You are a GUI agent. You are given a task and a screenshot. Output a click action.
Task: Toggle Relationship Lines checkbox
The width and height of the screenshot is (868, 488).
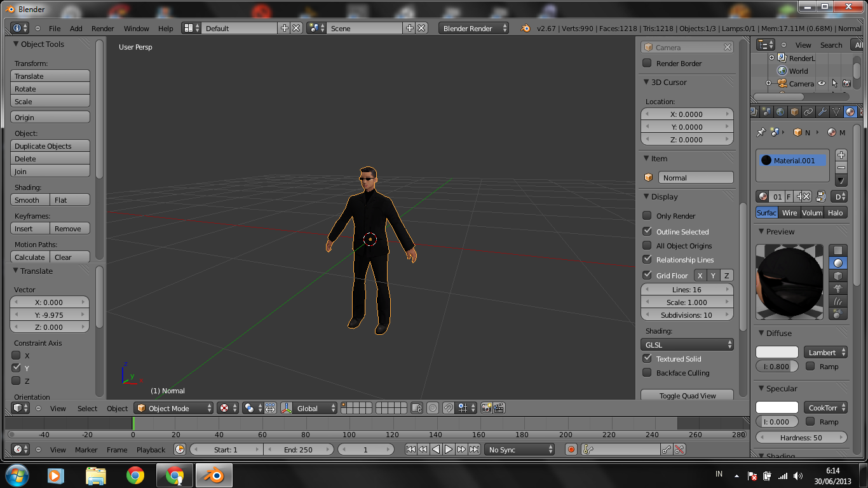tap(647, 259)
